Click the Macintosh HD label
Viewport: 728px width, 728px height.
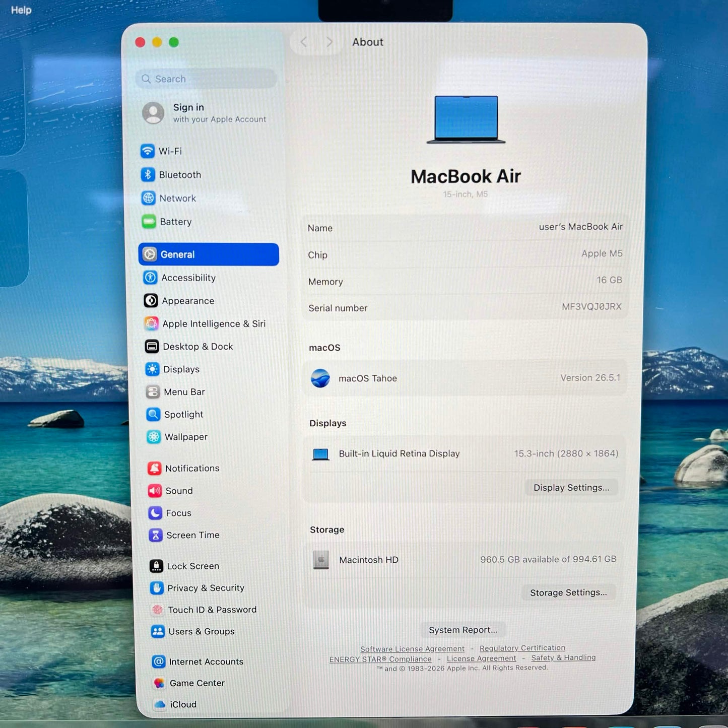tap(369, 560)
